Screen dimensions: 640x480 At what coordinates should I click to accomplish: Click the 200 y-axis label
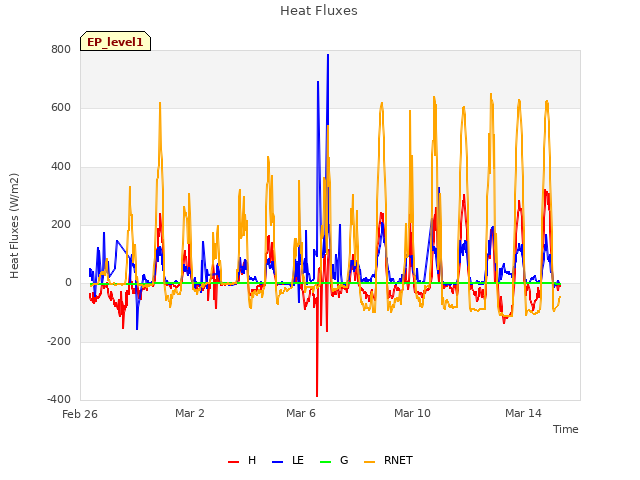point(61,224)
